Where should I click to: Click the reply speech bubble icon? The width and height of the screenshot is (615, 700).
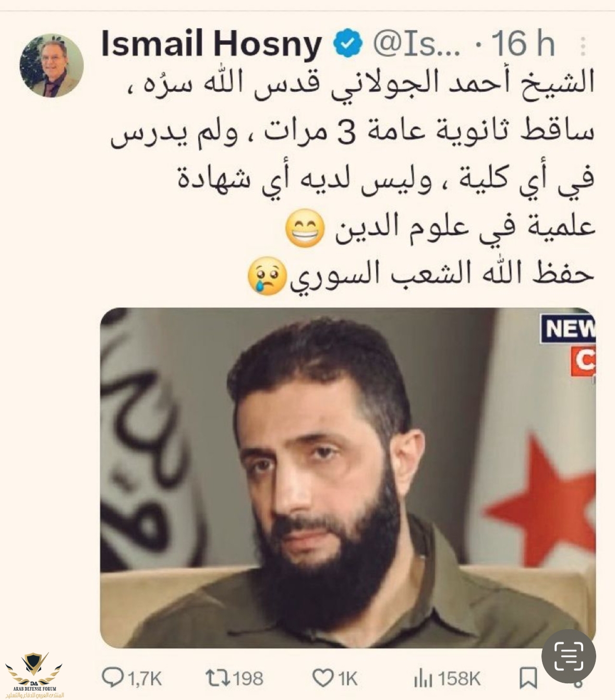[x=113, y=678]
